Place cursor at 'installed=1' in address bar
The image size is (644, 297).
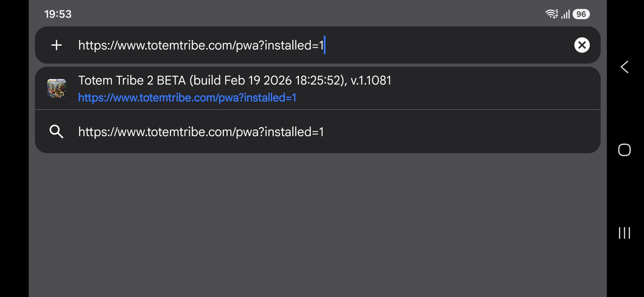pyautogui.click(x=294, y=45)
